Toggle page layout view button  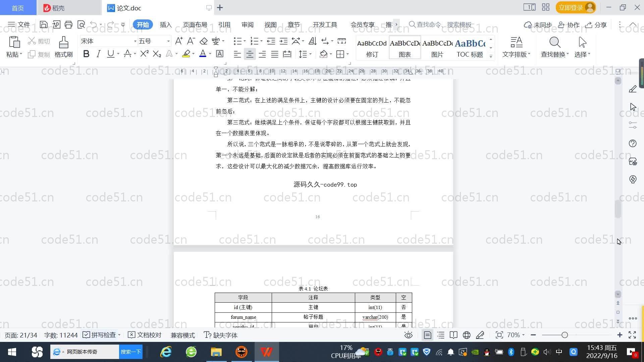pyautogui.click(x=428, y=335)
